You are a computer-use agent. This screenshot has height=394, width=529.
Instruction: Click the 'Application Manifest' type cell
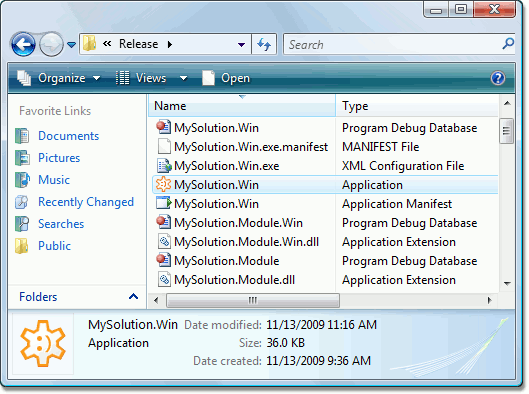click(x=397, y=204)
